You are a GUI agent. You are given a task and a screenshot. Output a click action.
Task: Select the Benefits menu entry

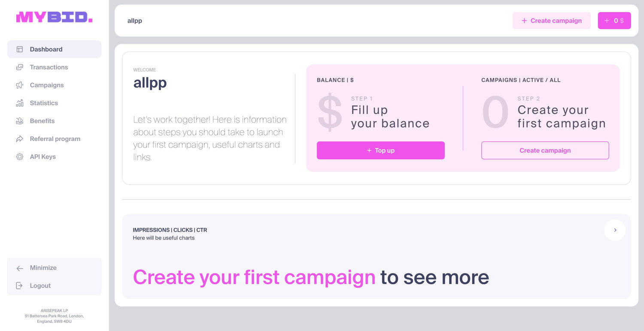coord(42,121)
